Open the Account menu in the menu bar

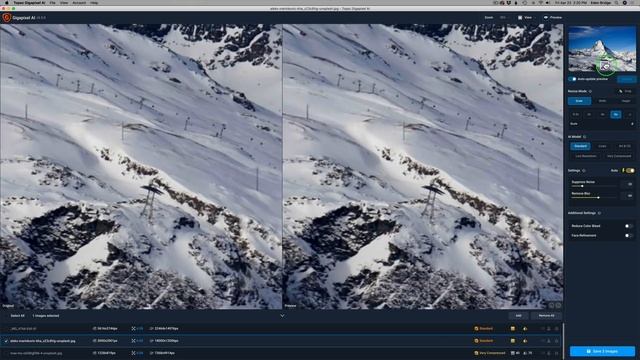tap(79, 2)
